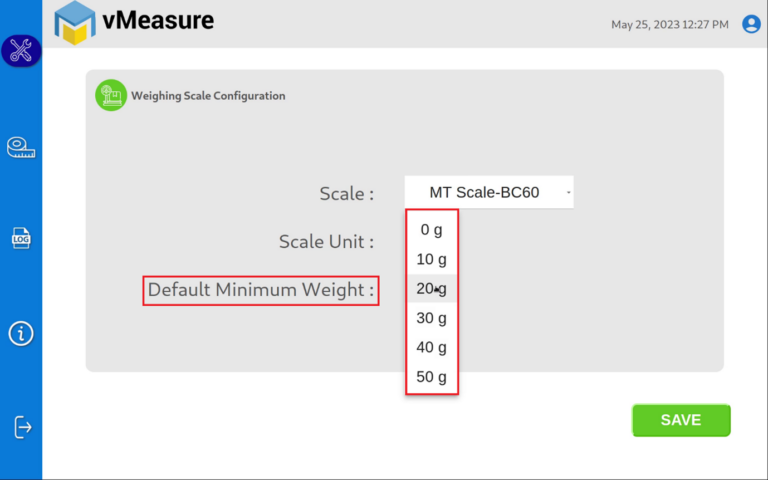Viewport: 768px width, 480px height.
Task: Select 10 g minimum weight option
Action: [x=432, y=259]
